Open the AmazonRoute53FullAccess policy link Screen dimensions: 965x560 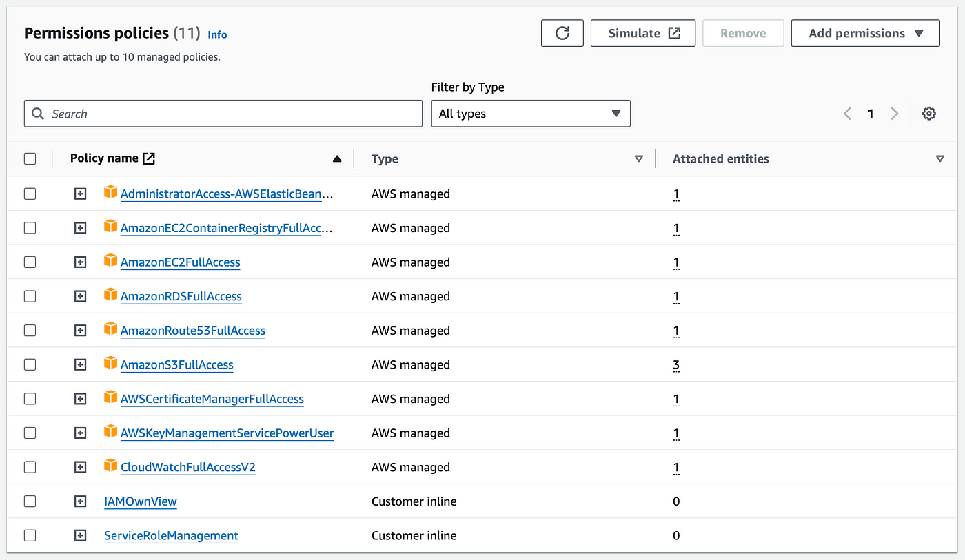click(193, 331)
